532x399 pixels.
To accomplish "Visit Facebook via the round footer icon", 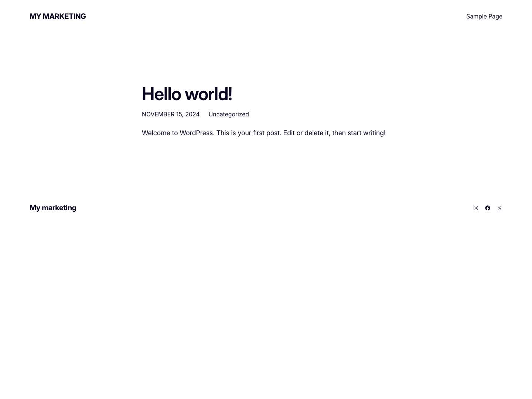I will 488,208.
